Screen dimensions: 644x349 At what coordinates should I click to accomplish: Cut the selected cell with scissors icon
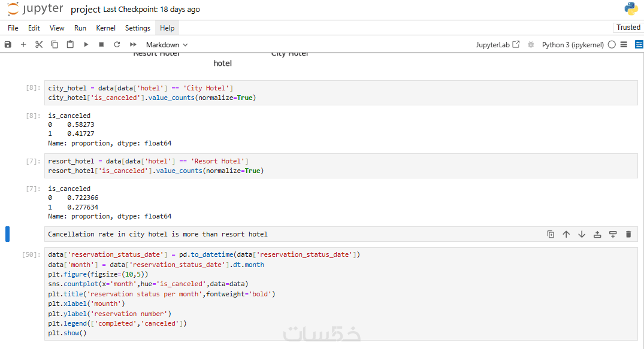tap(39, 44)
